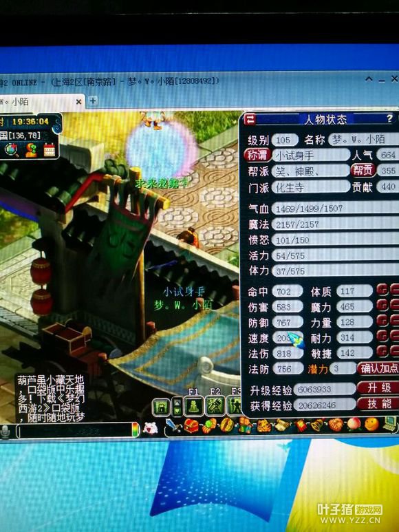399x532 pixels.
Task: Open the computer system settings icon
Action: pyautogui.click(x=391, y=423)
